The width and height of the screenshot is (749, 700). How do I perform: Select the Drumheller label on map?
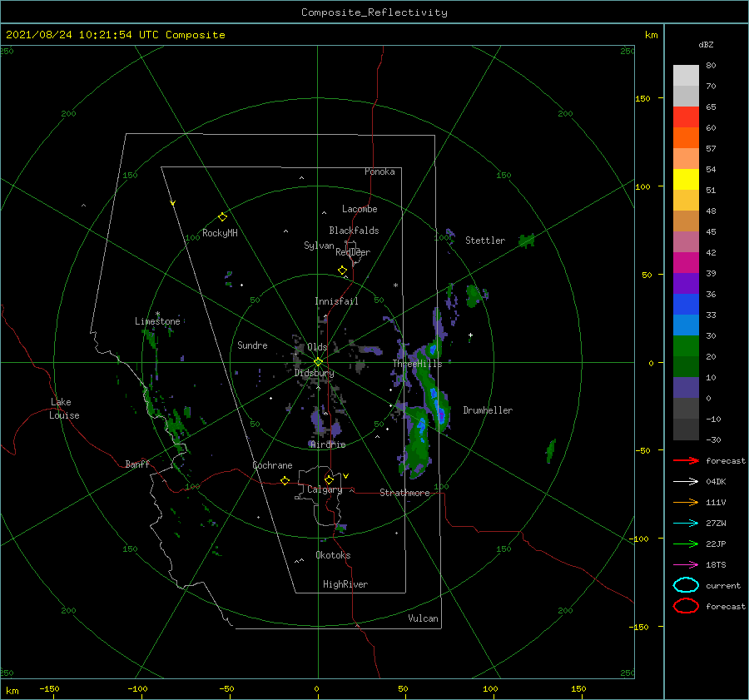(488, 410)
